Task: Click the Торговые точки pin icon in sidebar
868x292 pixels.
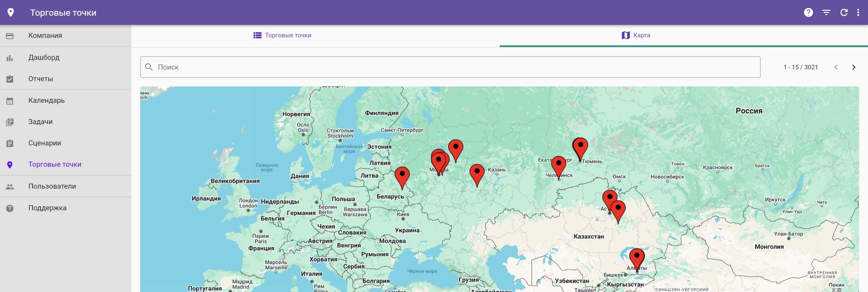Action: click(x=10, y=165)
